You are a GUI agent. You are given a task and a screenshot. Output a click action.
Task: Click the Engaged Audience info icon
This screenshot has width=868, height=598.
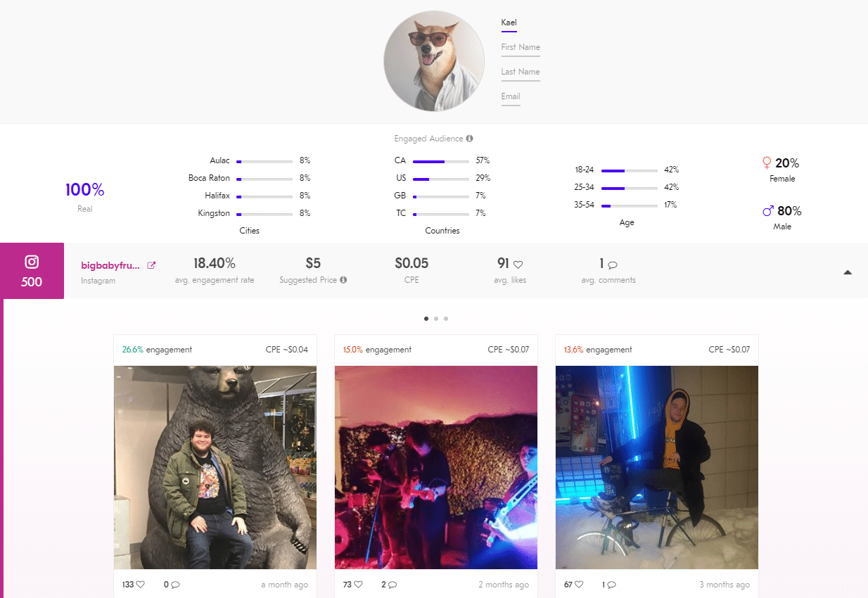tap(469, 139)
